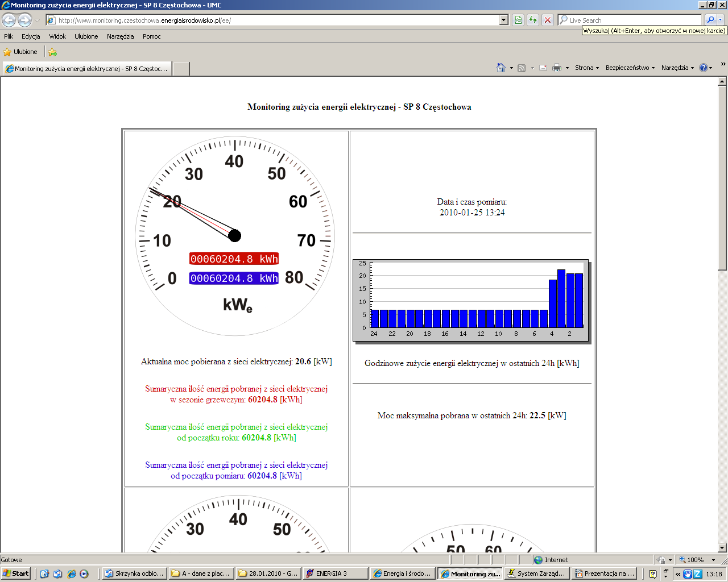The image size is (728, 582).
Task: Switch to the 28.01.2010 folder taskbar button
Action: pyautogui.click(x=268, y=573)
